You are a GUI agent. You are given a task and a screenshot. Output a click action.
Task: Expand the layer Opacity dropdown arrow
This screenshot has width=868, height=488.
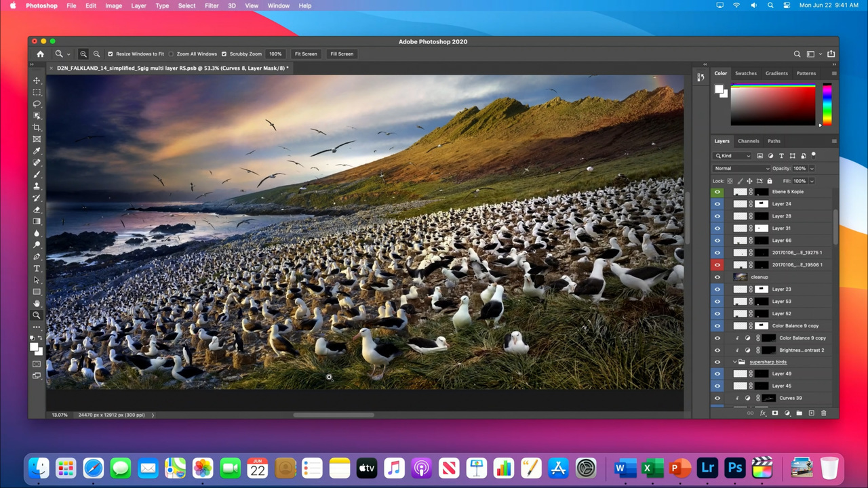pyautogui.click(x=812, y=169)
